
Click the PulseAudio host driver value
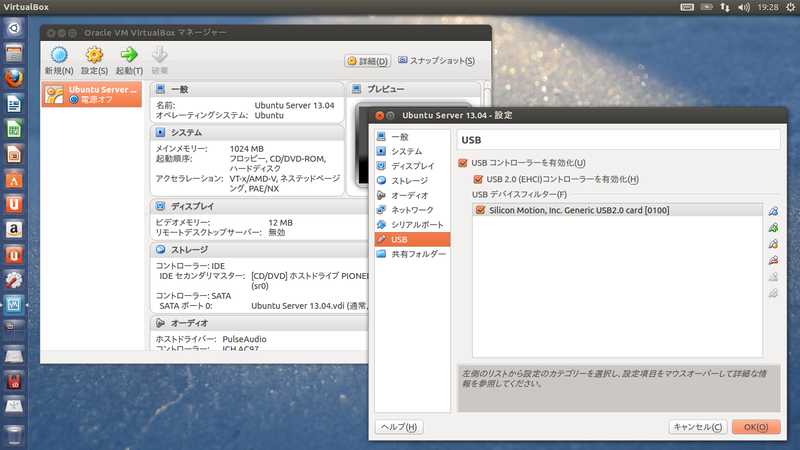(x=244, y=339)
